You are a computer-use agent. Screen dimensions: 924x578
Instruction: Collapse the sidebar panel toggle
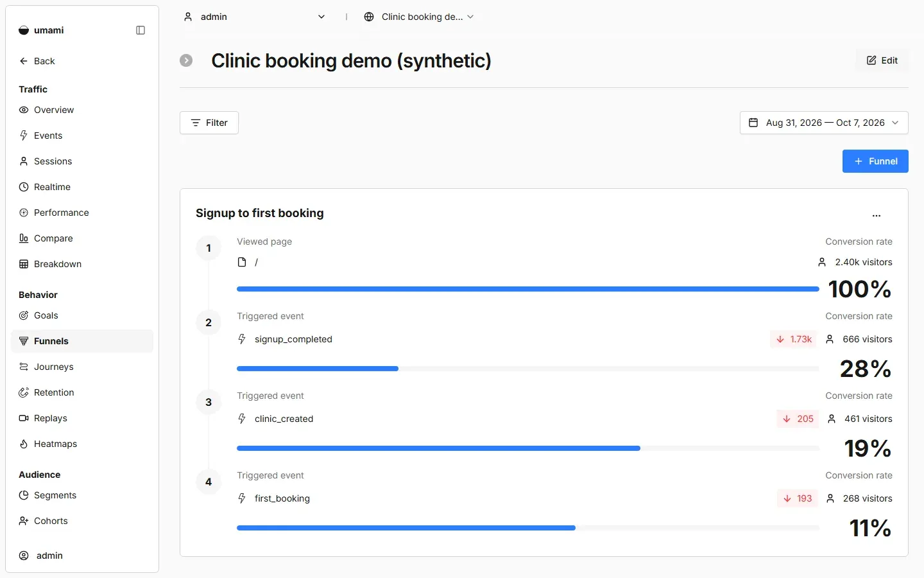tap(141, 30)
